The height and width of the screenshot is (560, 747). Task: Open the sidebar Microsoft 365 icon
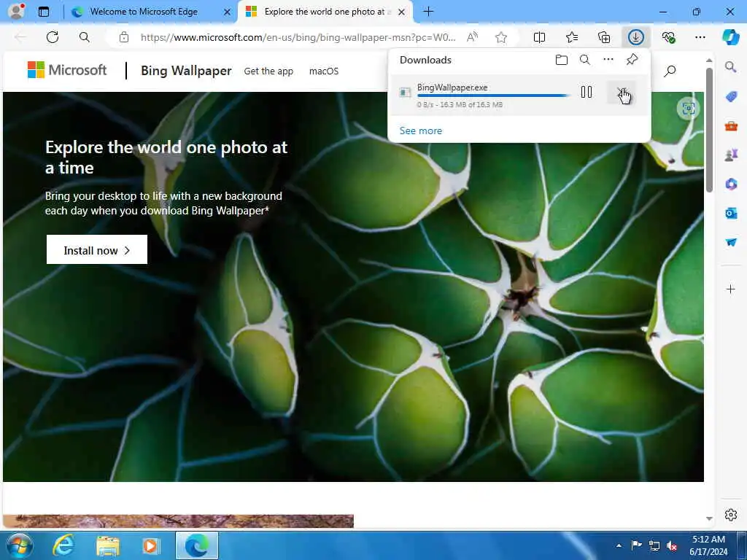(x=731, y=184)
